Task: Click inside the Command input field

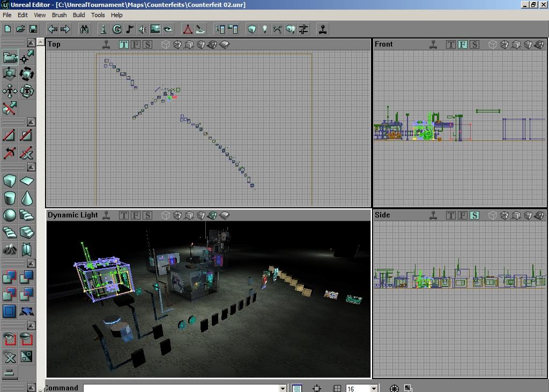Action: tap(181, 388)
